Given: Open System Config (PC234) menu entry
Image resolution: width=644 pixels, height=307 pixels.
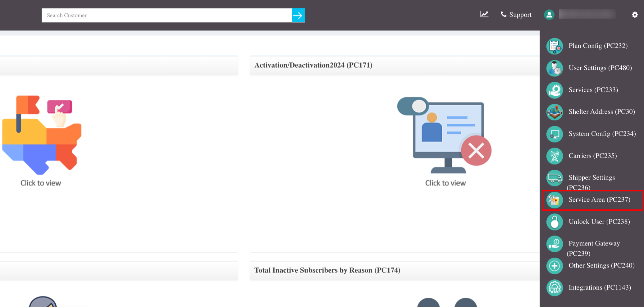Looking at the screenshot, I should click(x=602, y=134).
